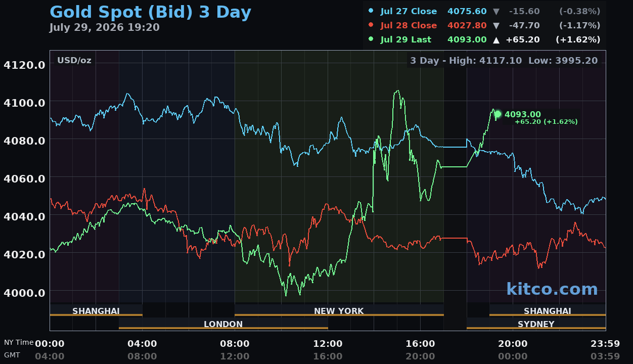Click the red Jul 28 legend dot
Screen dimensions: 633x364
[x=371, y=25]
